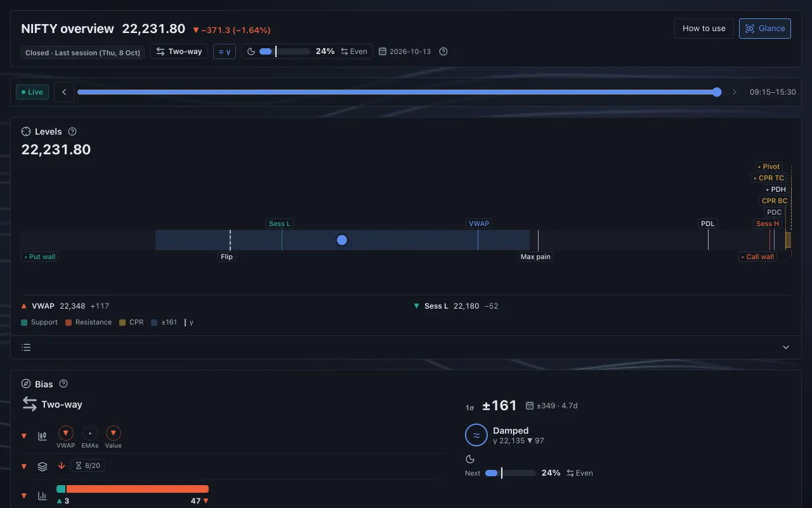Image resolution: width=812 pixels, height=508 pixels.
Task: Click the VWAP 22,348 nearest resistance readout
Action: [64, 306]
